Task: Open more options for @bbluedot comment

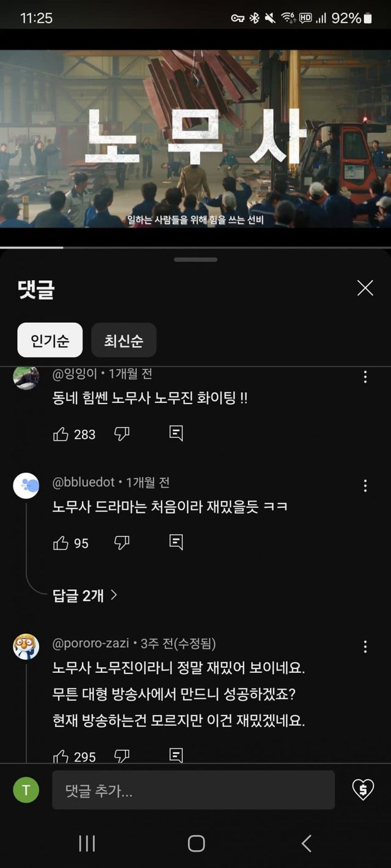Action: point(365,486)
